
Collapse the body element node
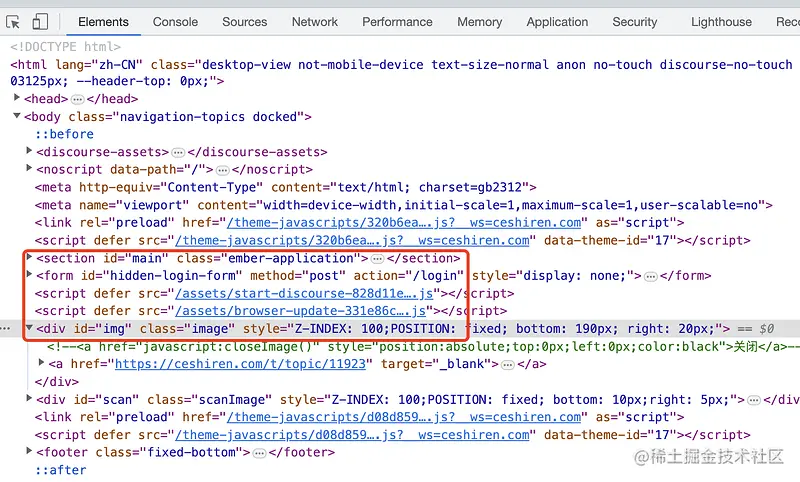(x=17, y=116)
